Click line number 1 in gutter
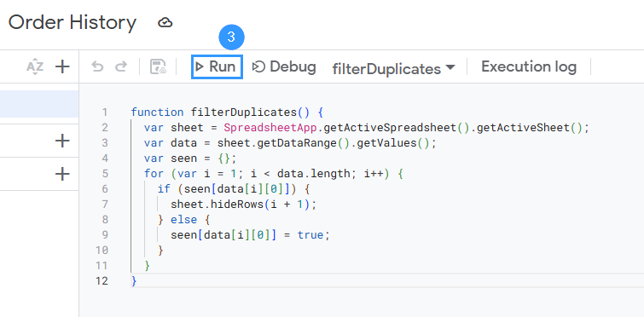This screenshot has width=644, height=317. pos(105,112)
